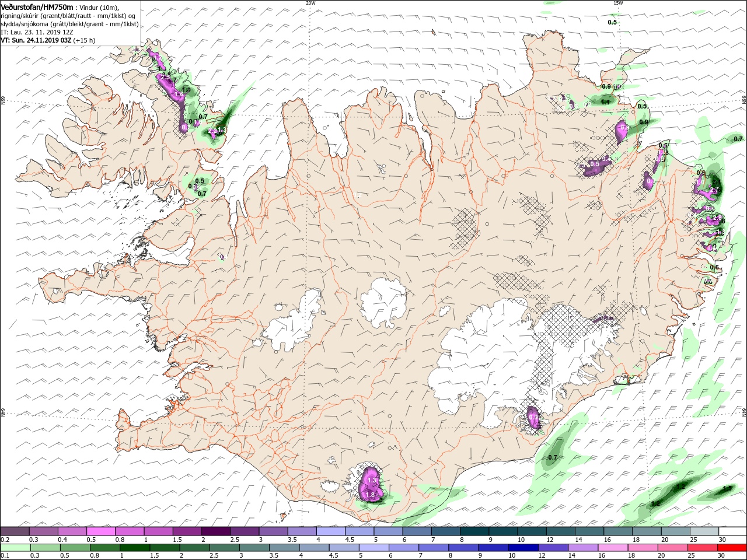This screenshot has height=560, width=747.
Task: Pick the purple 12–14 rain swatch
Action: (x=553, y=547)
